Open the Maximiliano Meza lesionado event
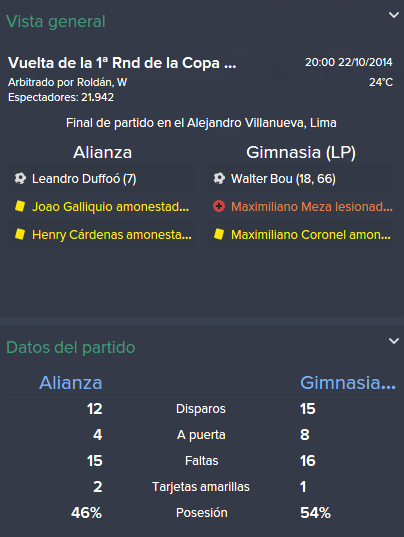The image size is (404, 537). pos(300,207)
